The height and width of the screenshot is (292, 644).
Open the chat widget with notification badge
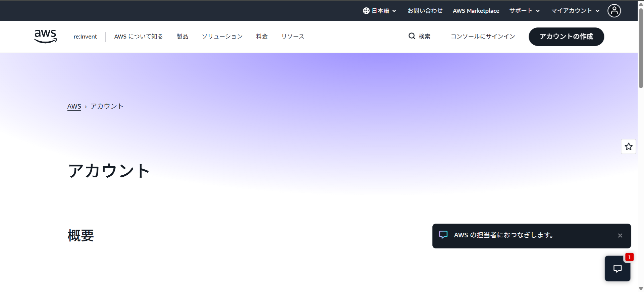click(x=617, y=269)
